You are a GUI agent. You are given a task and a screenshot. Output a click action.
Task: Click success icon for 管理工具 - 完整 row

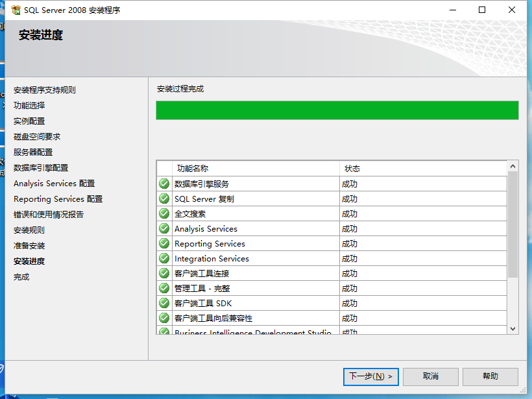click(164, 288)
